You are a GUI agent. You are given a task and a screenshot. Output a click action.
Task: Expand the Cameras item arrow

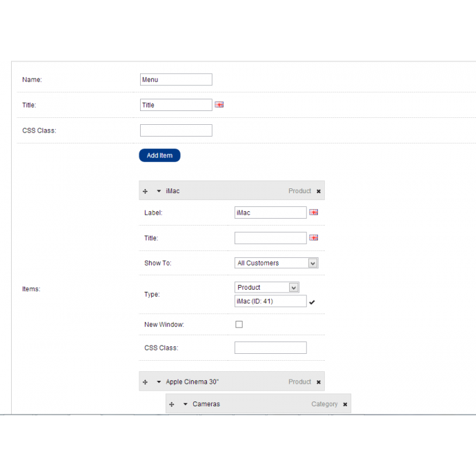coord(185,404)
